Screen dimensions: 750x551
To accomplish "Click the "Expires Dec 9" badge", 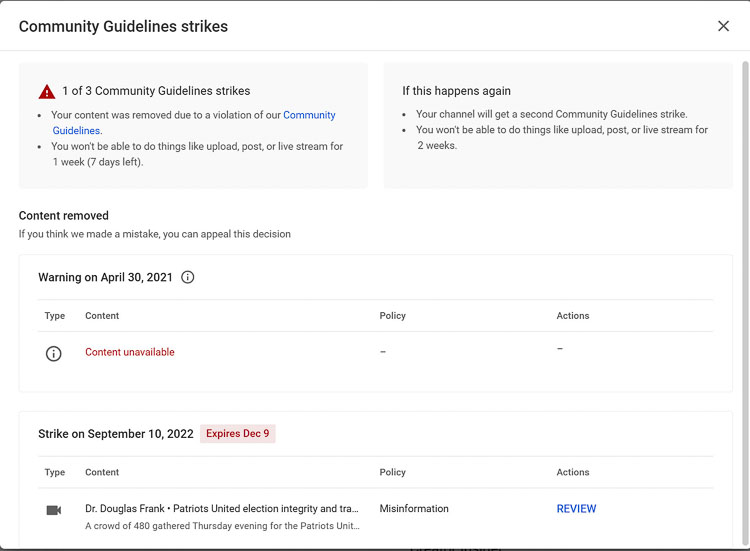I will pos(237,434).
